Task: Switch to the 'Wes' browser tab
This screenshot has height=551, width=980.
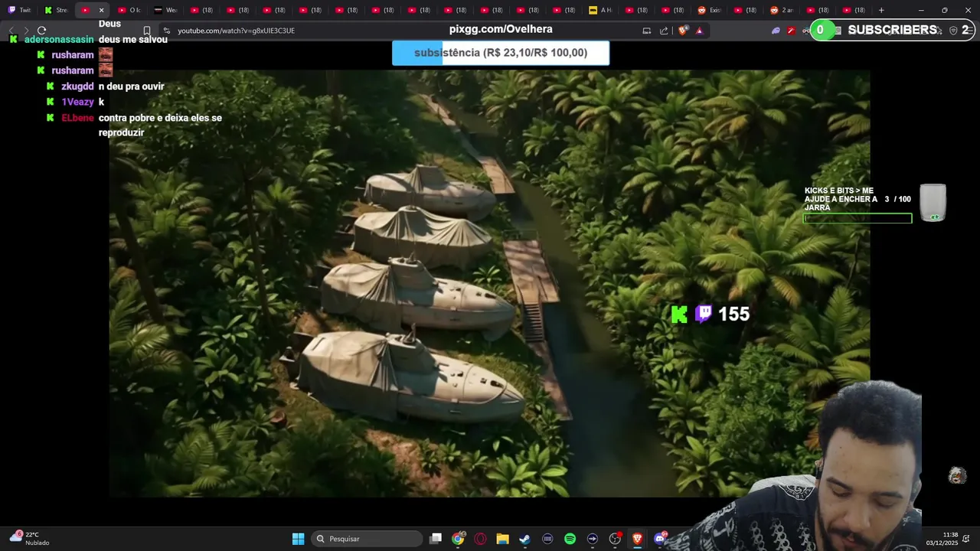Action: coord(165,10)
